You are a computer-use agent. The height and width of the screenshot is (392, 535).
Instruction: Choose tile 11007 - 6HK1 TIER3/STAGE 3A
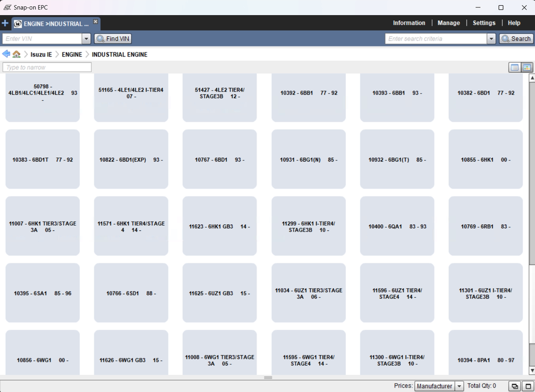[43, 226]
